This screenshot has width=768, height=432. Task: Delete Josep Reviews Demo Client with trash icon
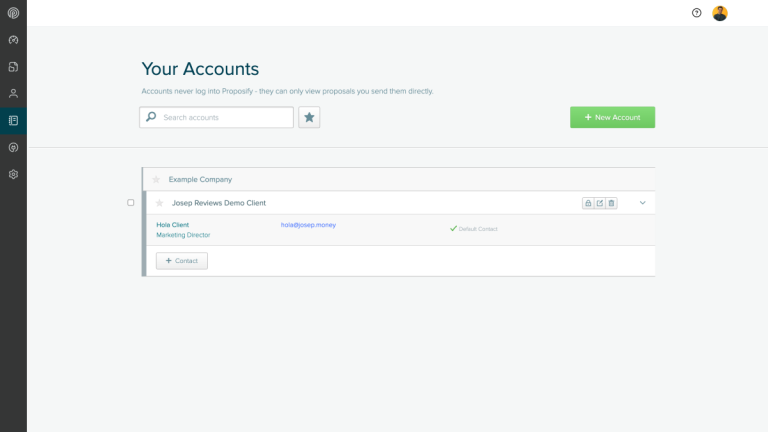611,203
